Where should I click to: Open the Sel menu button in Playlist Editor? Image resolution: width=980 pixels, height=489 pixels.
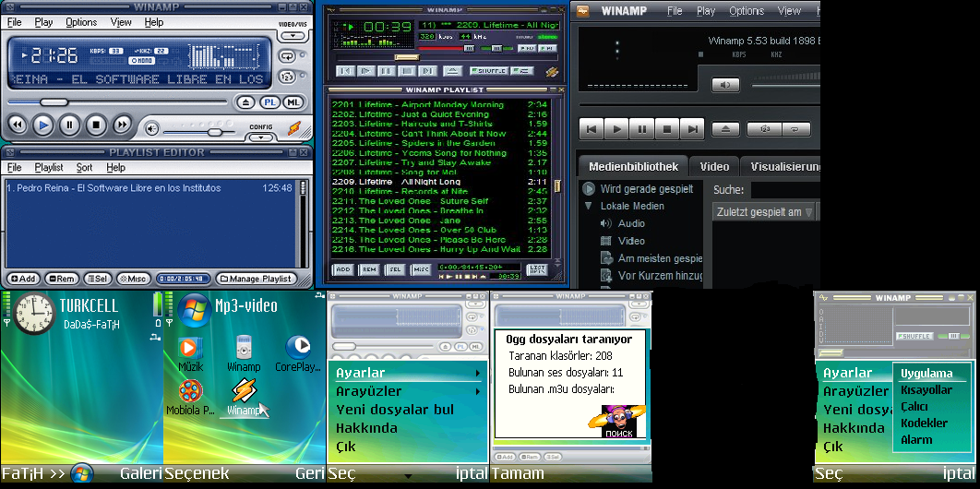click(99, 279)
